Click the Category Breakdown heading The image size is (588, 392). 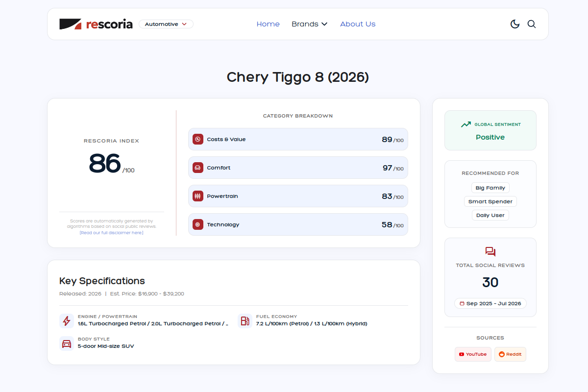click(x=298, y=116)
